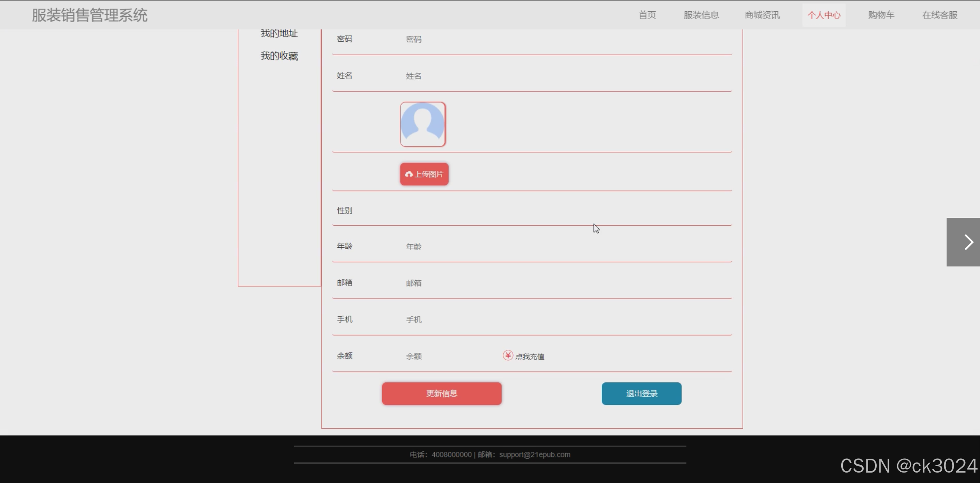Open 商城资讯 news menu
Screen dimensions: 980x483
762,15
